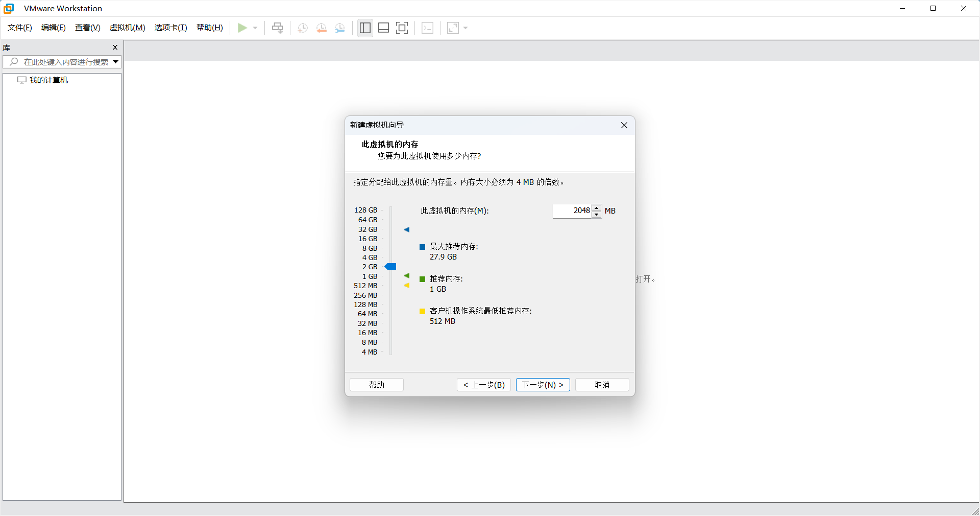Click the 8 GB scale label
Image resolution: width=980 pixels, height=516 pixels.
(370, 249)
